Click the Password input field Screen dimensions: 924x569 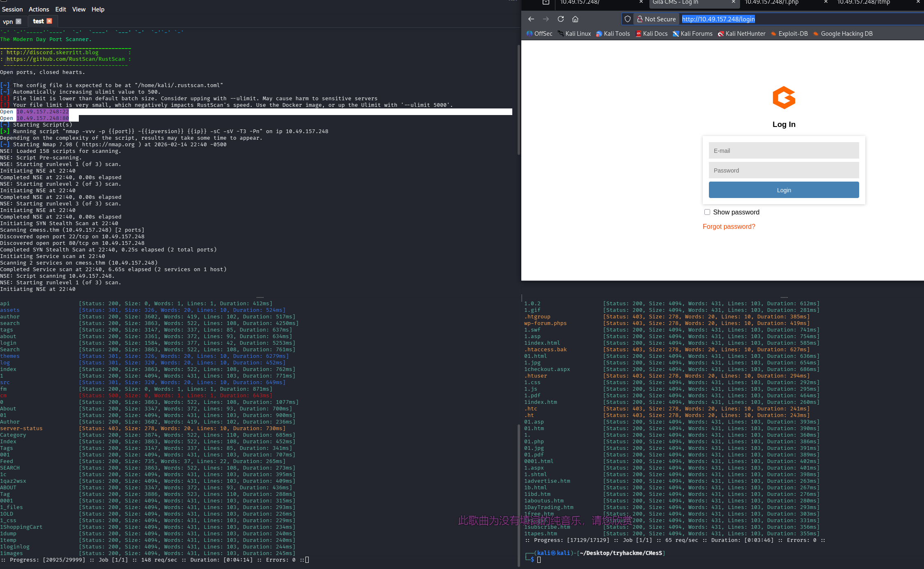784,170
